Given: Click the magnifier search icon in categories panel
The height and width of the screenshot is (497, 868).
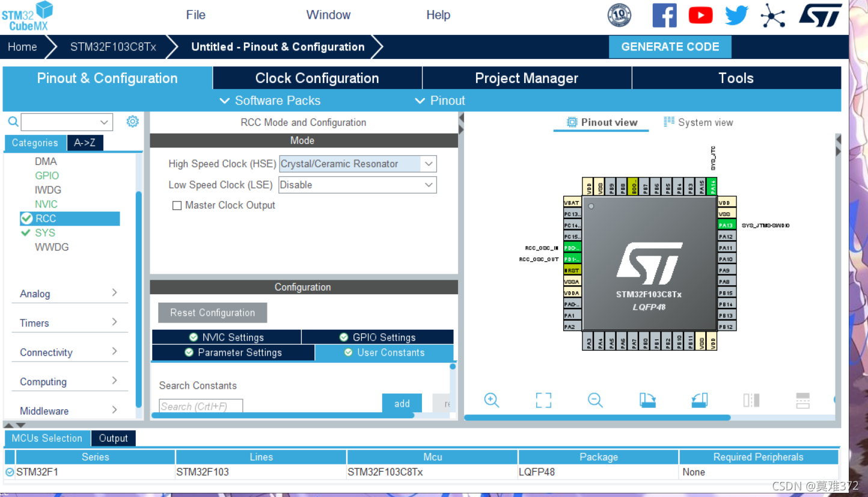Looking at the screenshot, I should tap(13, 122).
